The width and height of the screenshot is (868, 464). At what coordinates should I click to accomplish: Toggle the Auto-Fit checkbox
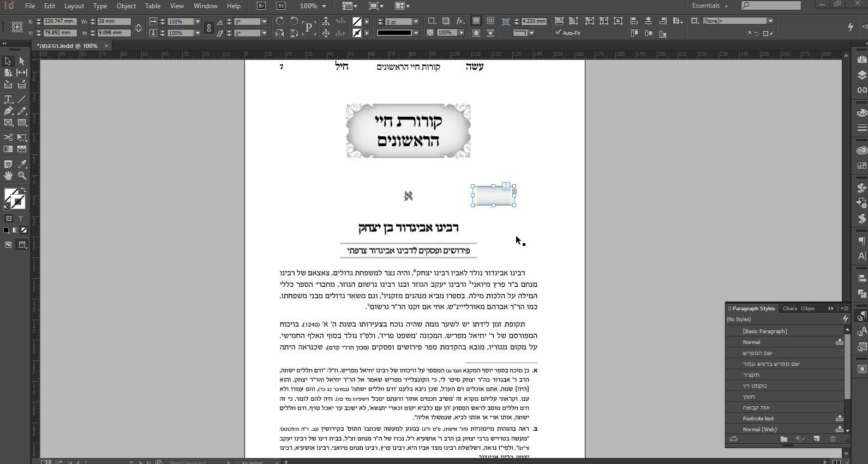(x=558, y=33)
